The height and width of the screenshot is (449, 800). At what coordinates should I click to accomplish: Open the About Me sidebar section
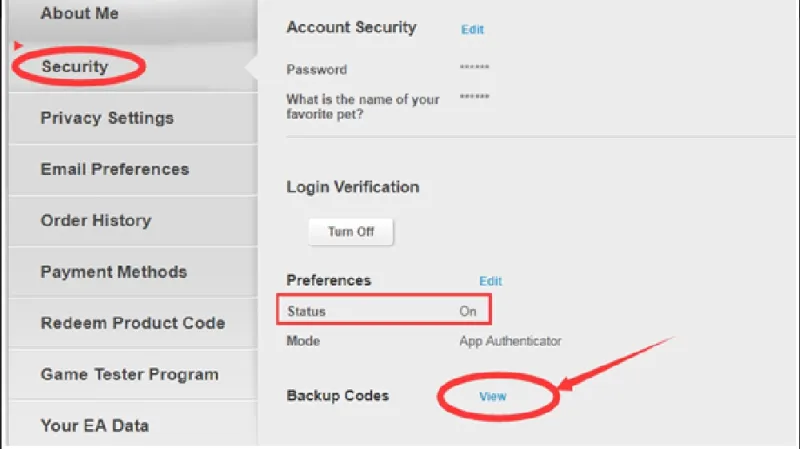pos(79,14)
